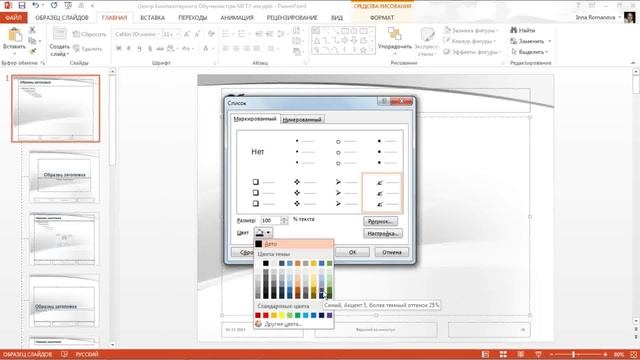Start slideshow from the quick access toolbar icon

pos(68,5)
